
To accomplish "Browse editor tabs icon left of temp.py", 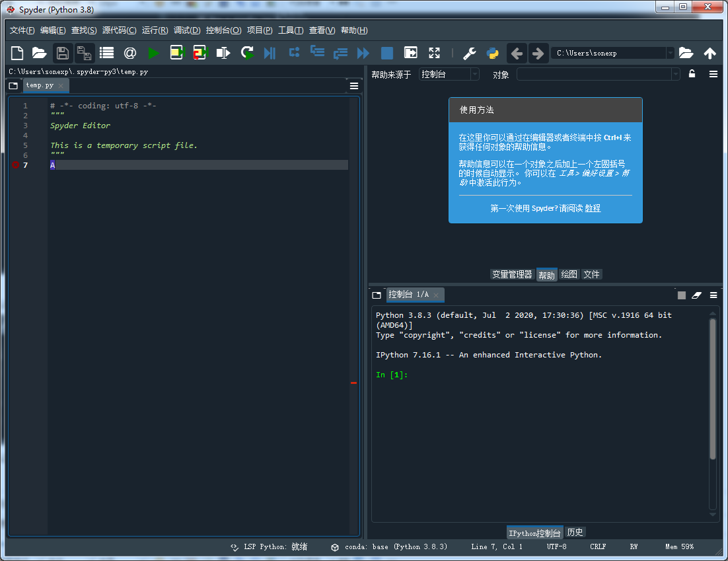I will (x=13, y=86).
